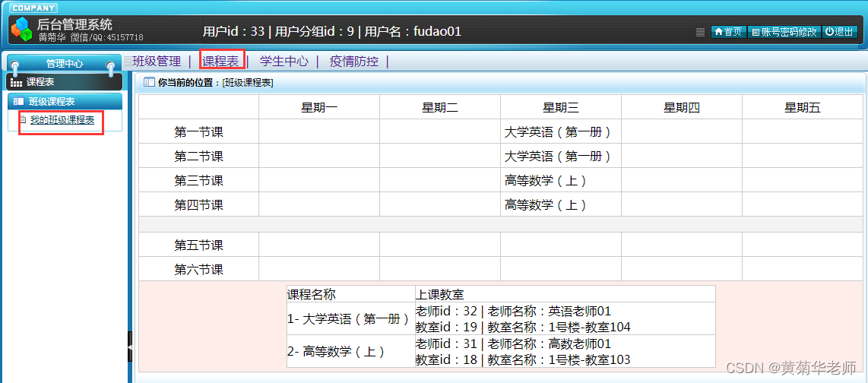Image resolution: width=868 pixels, height=383 pixels.
Task: Click the [班级课程表] breadcrumb text
Action: [x=248, y=83]
